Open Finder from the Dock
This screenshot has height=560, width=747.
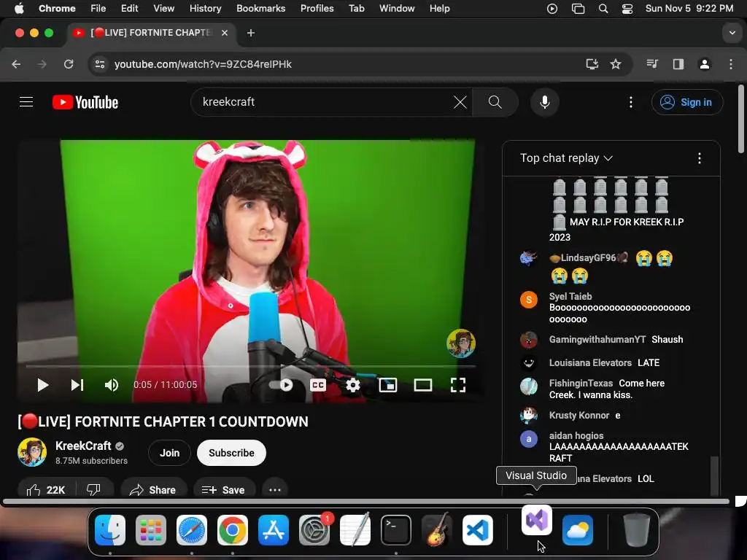110,530
